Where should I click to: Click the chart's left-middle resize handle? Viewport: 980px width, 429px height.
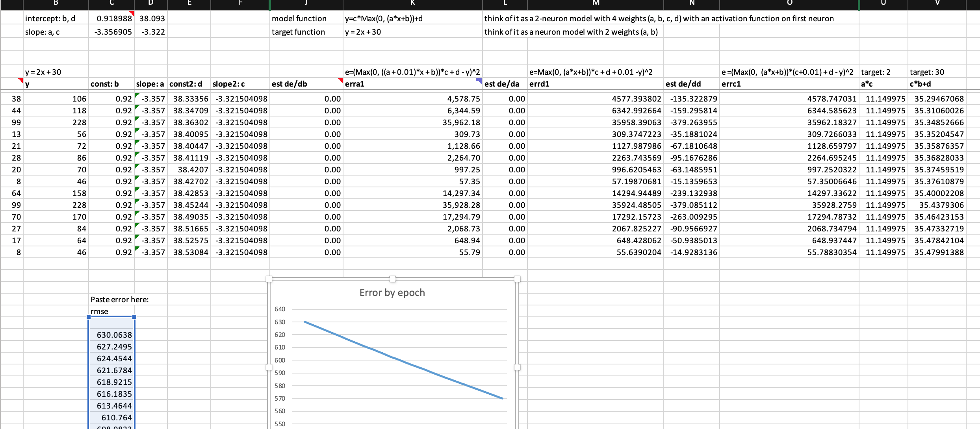(269, 367)
